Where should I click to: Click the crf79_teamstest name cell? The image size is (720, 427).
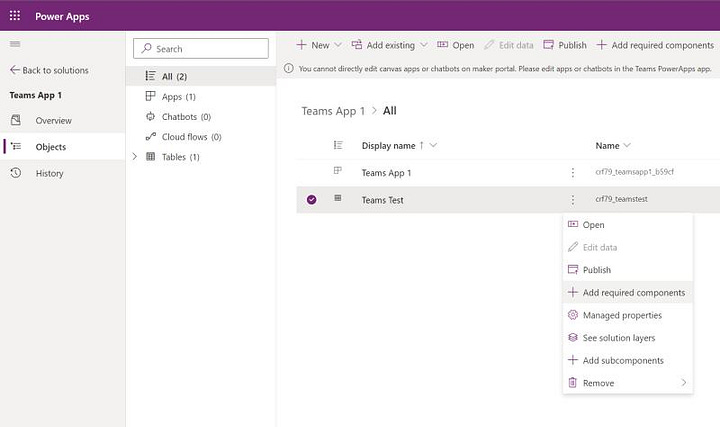(x=621, y=199)
